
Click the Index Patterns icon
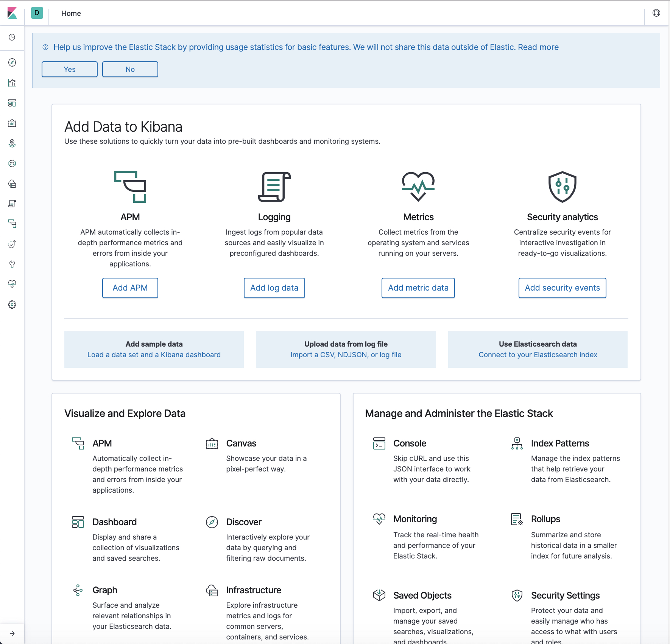(x=517, y=443)
